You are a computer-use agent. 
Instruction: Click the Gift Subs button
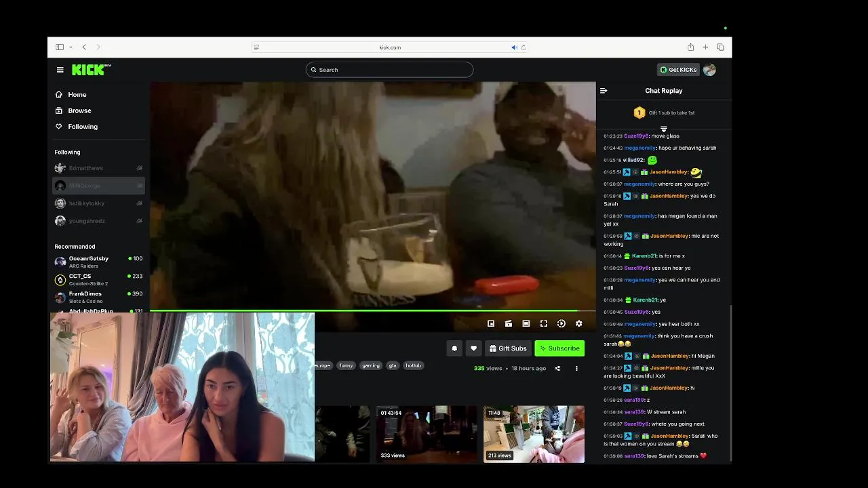coord(508,348)
